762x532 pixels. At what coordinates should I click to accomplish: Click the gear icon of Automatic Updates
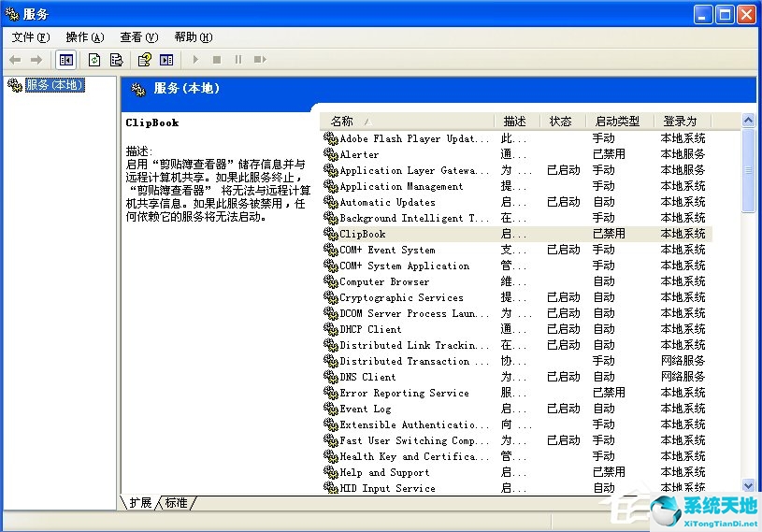pos(330,202)
